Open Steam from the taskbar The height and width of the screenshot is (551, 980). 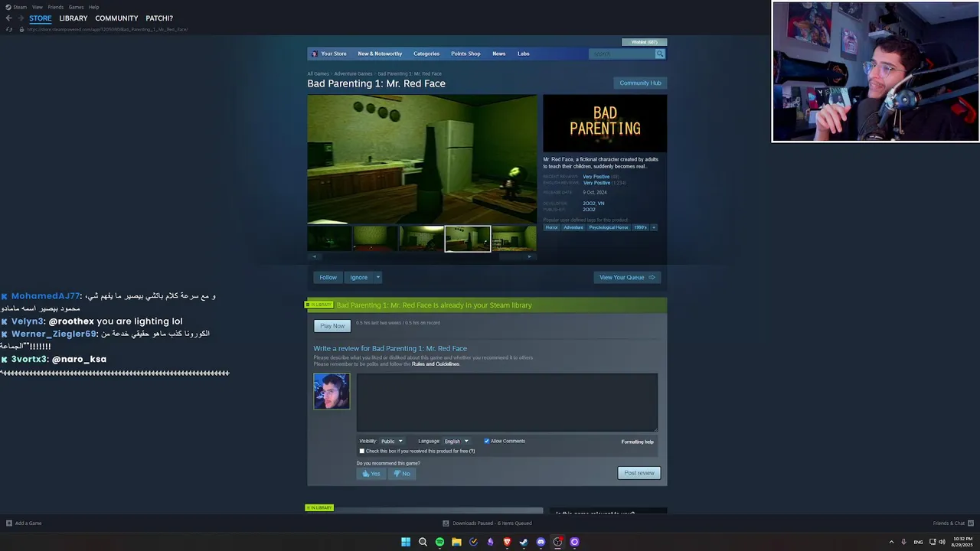pos(524,542)
